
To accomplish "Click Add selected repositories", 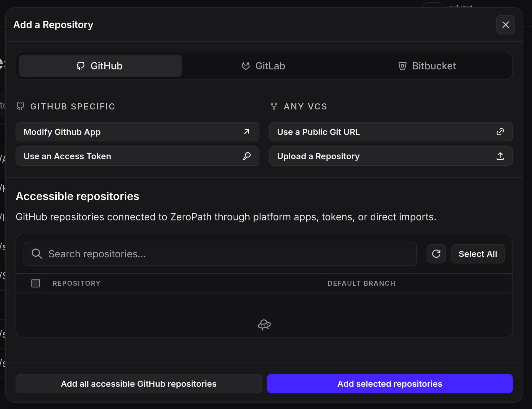I will 389,384.
